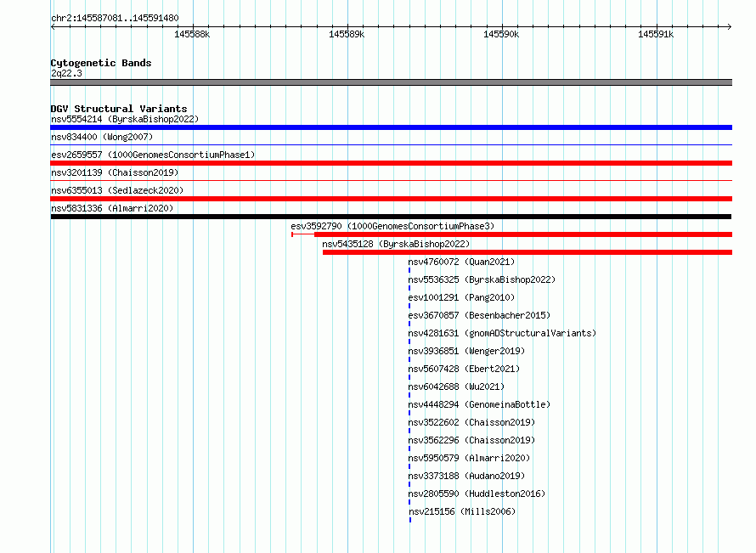
Task: Click nsv4281631 (gnomADStructuralVariants) label
Action: 502,333
